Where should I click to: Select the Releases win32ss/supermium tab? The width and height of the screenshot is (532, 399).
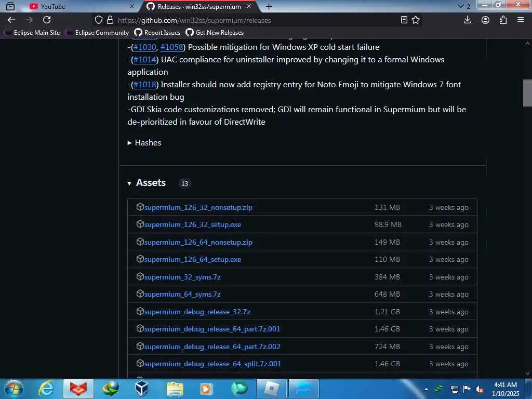click(198, 6)
